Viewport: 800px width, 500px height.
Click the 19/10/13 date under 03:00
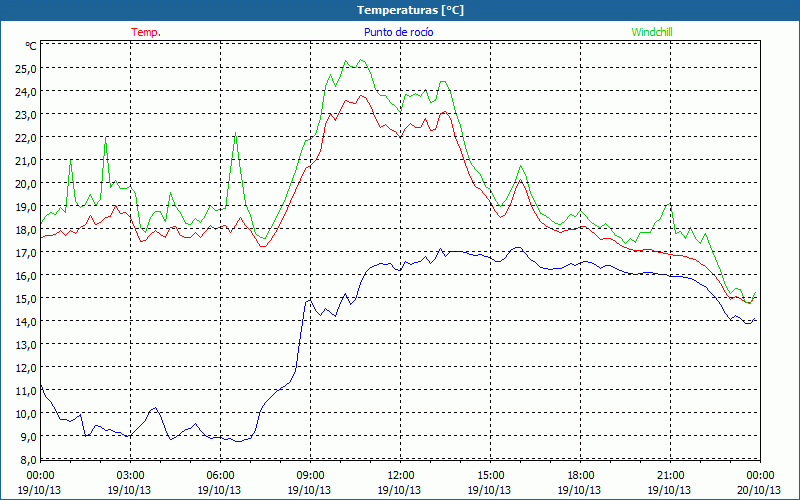point(129,490)
